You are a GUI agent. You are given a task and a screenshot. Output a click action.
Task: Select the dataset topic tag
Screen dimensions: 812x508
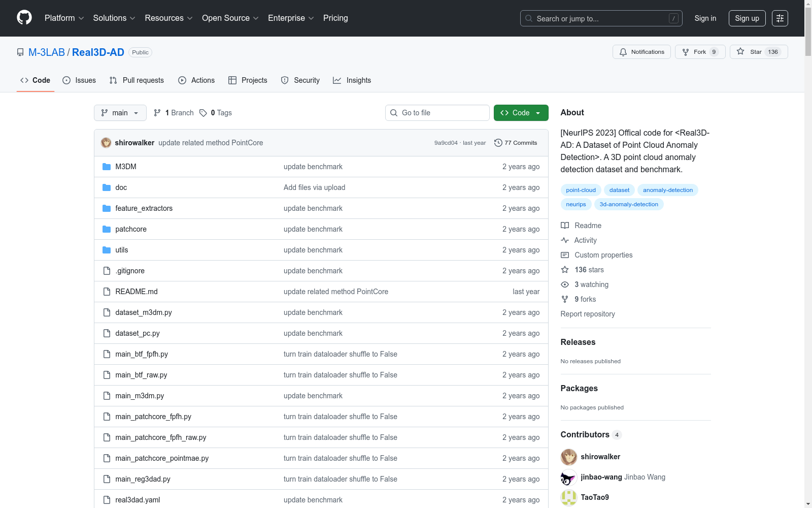click(x=620, y=190)
